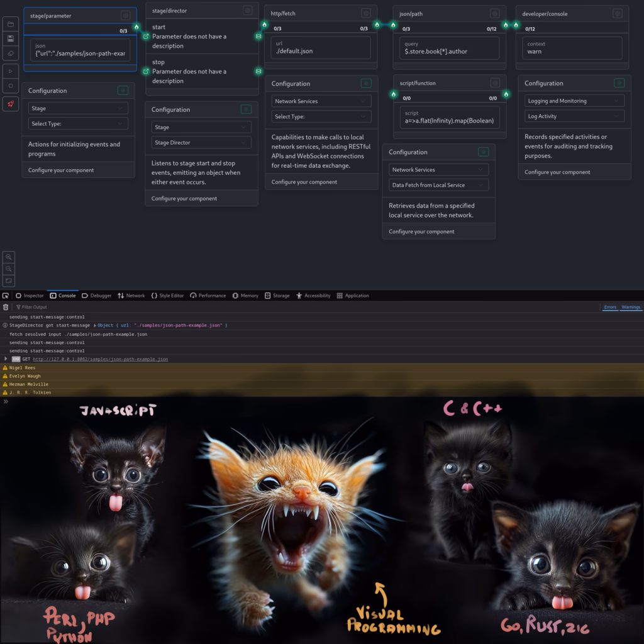644x644 pixels.
Task: Click the zoom in magnifier on canvas
Action: coord(9,257)
